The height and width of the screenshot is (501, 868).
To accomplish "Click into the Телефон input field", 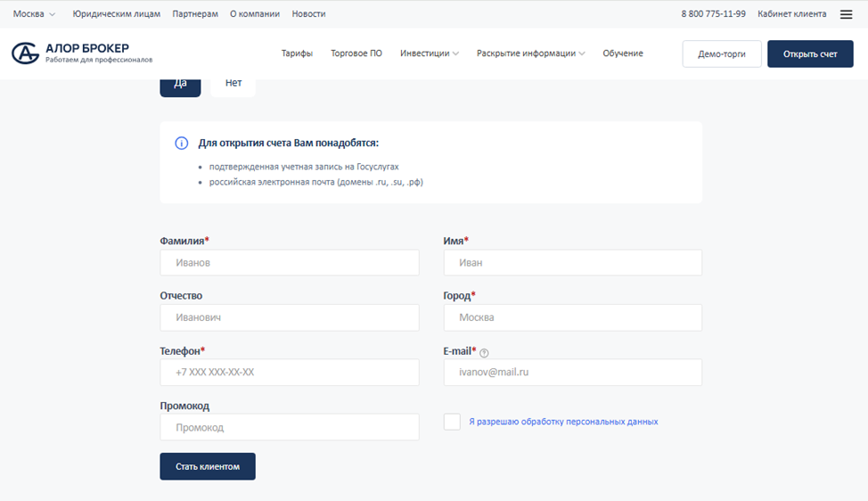I will [x=290, y=373].
